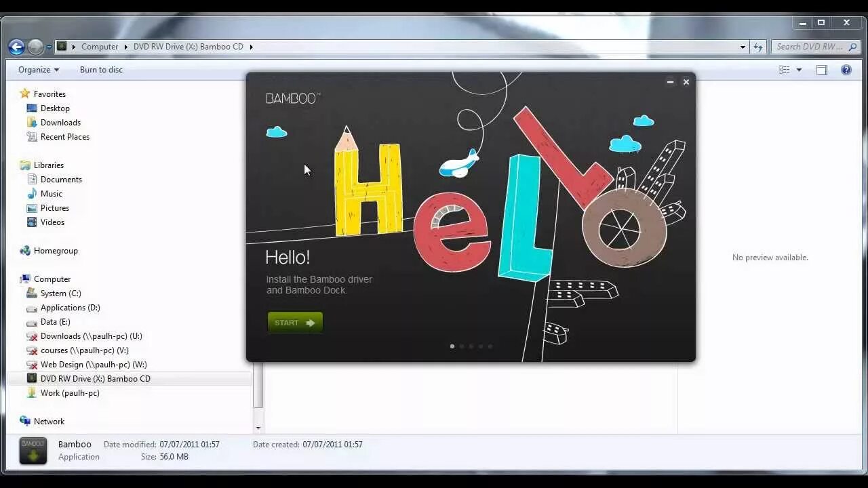
Task: Click the Bamboo application icon in details pane
Action: pyautogui.click(x=33, y=451)
